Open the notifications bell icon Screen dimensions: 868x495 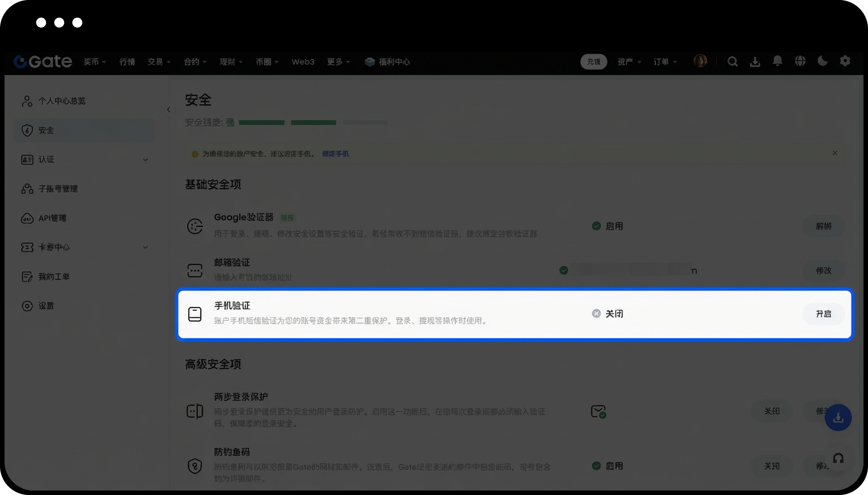tap(777, 61)
